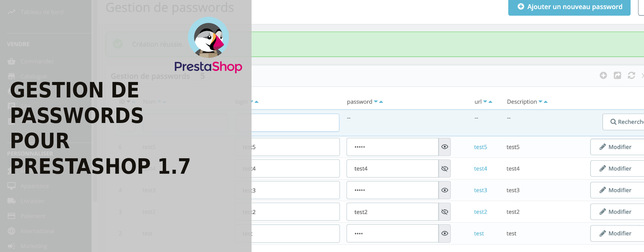This screenshot has height=252, width=644.
Task: Click the login field of row test3
Action: point(287,190)
